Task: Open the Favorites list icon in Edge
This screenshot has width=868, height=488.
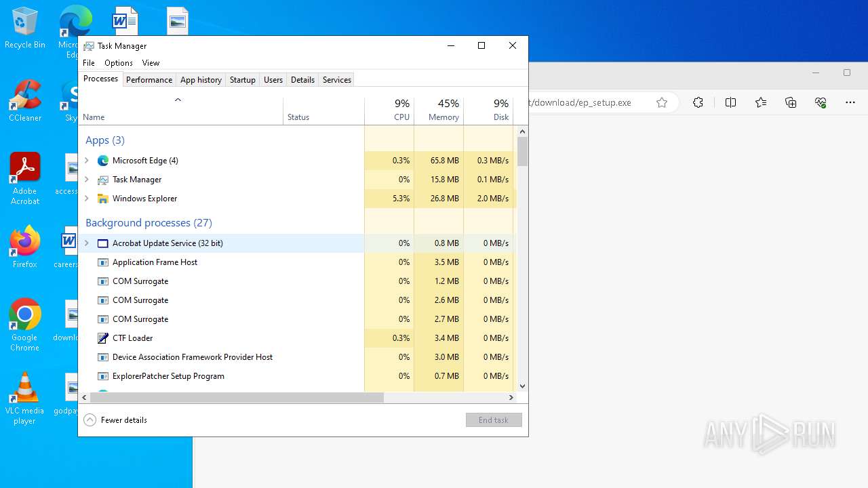Action: coord(761,102)
